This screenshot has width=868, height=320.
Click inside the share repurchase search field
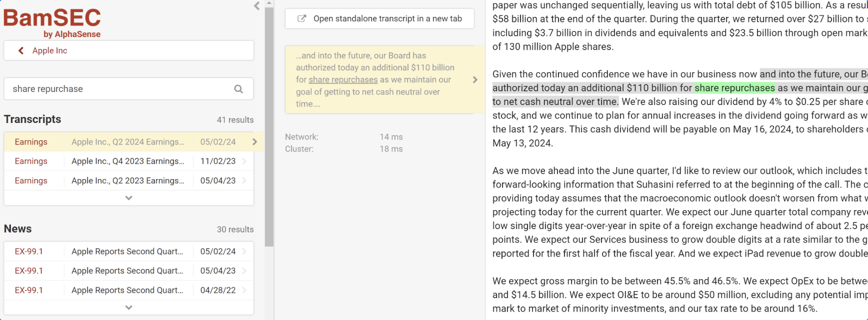pos(109,88)
